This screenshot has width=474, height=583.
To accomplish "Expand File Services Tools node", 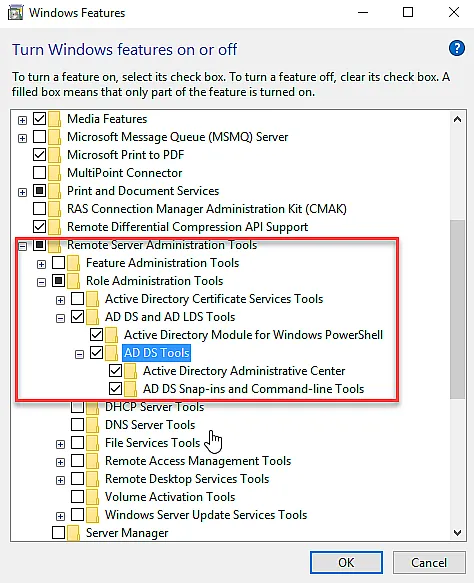I will click(x=60, y=444).
